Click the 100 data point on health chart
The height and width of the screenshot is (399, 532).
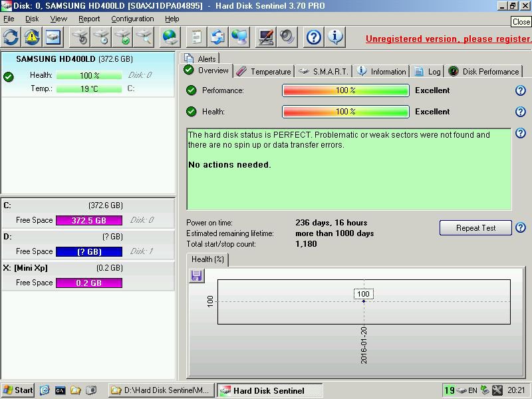[364, 301]
